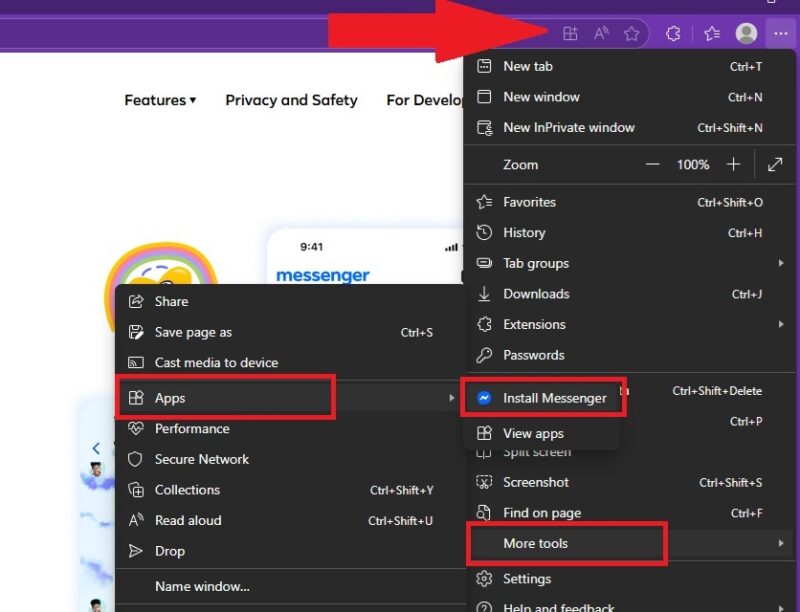Open the Favorites list icon in the toolbar
Image resolution: width=800 pixels, height=612 pixels.
711,33
